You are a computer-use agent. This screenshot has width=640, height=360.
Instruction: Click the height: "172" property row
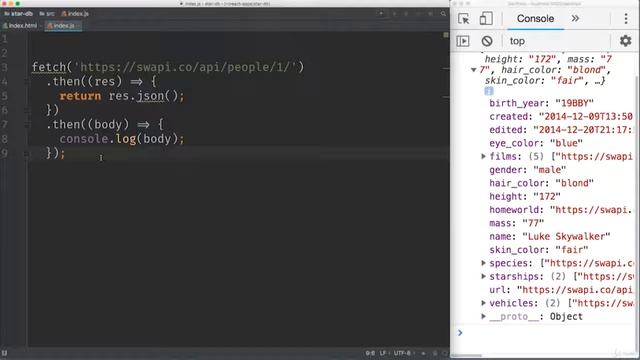click(x=525, y=196)
